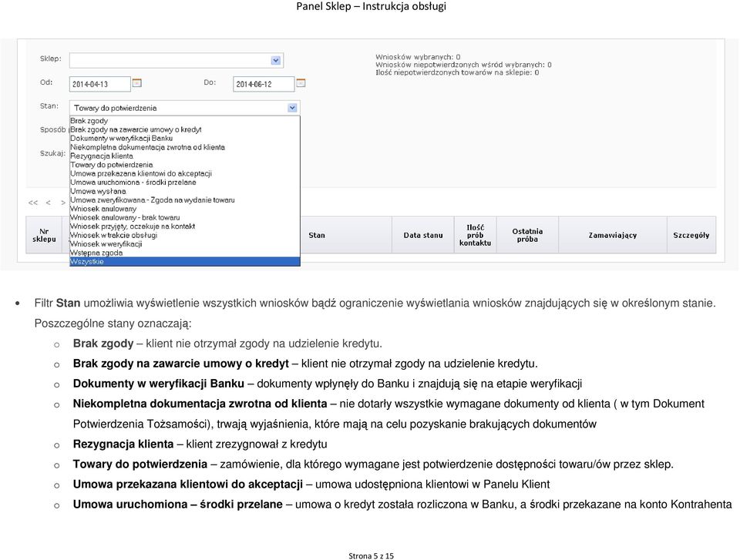This screenshot has width=740, height=560.
Task: Click the Do date field 2014-06-12
Action: click(264, 84)
